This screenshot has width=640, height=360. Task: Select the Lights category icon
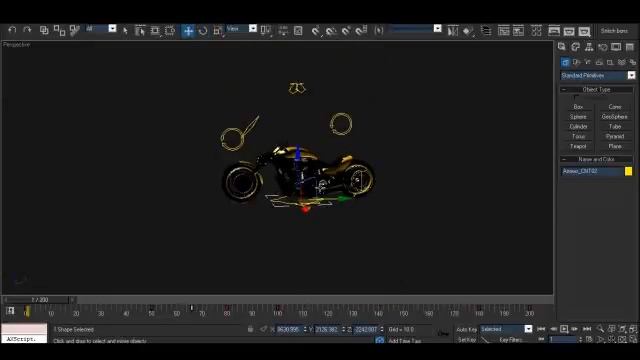[587, 62]
